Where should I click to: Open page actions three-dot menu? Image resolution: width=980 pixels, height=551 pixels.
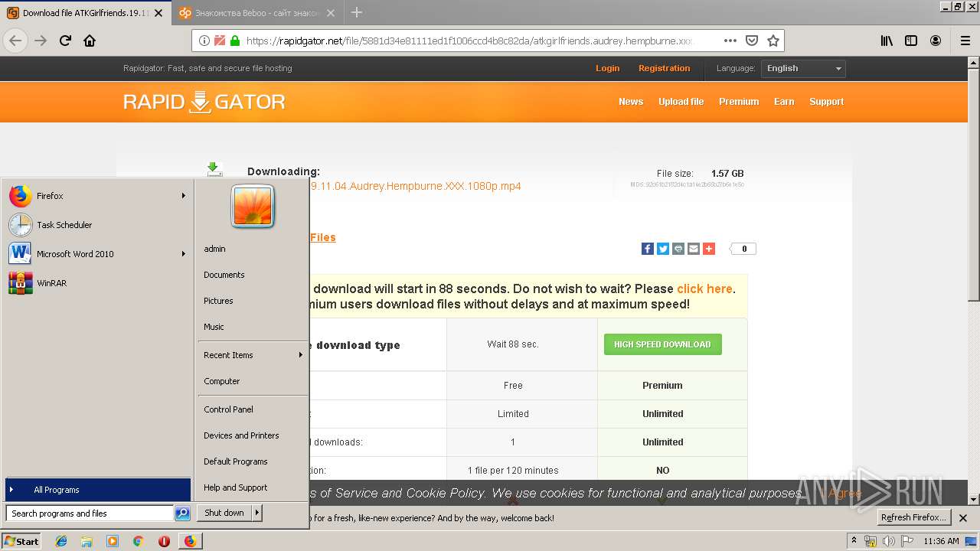tap(730, 41)
